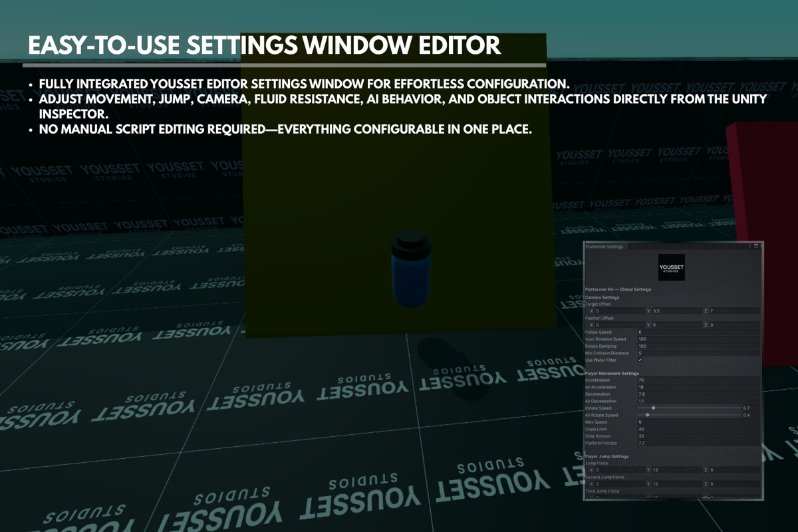
Task: Click the Second Jump Force Y field
Action: [x=677, y=483]
